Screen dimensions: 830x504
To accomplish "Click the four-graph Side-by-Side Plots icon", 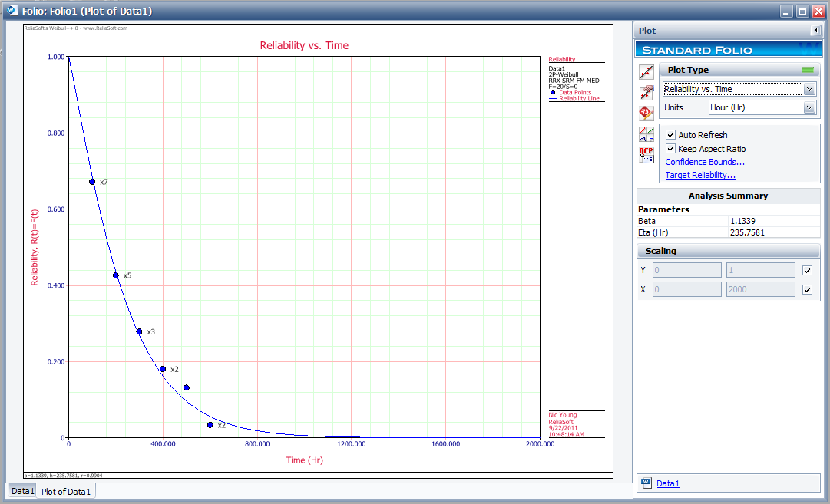I will click(x=646, y=134).
